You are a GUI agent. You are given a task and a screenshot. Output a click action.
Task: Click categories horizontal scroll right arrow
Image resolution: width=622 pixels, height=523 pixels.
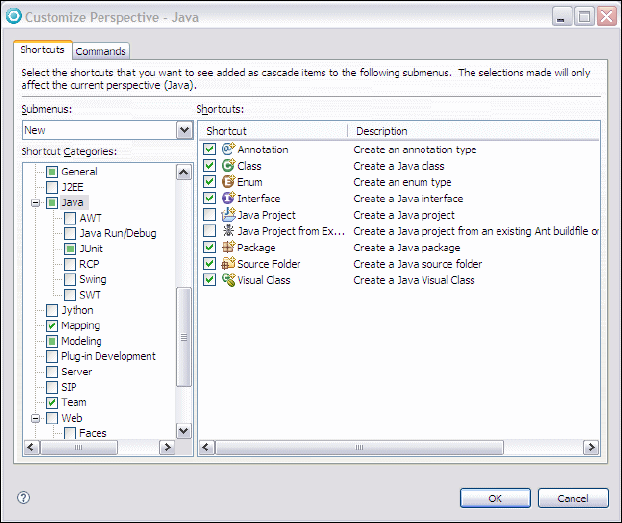(167, 447)
